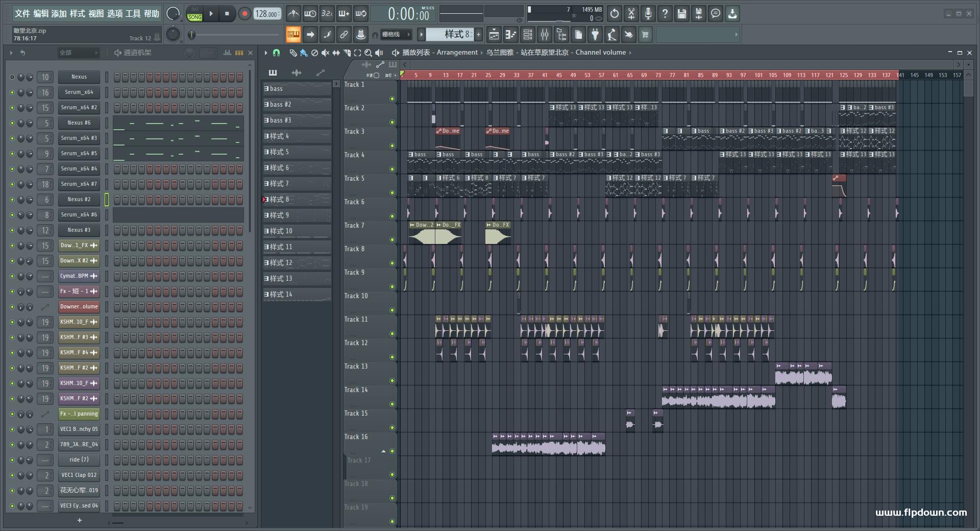Open the snap dropdown labeled 栅格线
The height and width of the screenshot is (531, 980).
tap(396, 35)
